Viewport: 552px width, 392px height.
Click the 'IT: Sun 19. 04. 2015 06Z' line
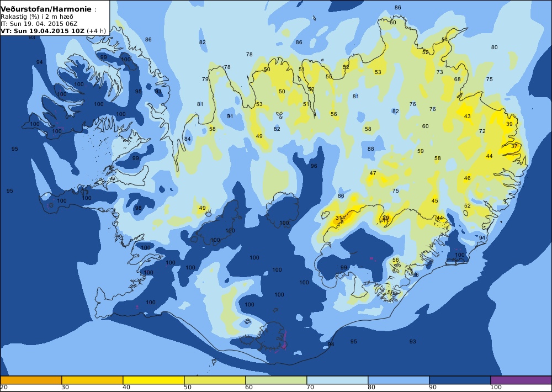click(39, 24)
